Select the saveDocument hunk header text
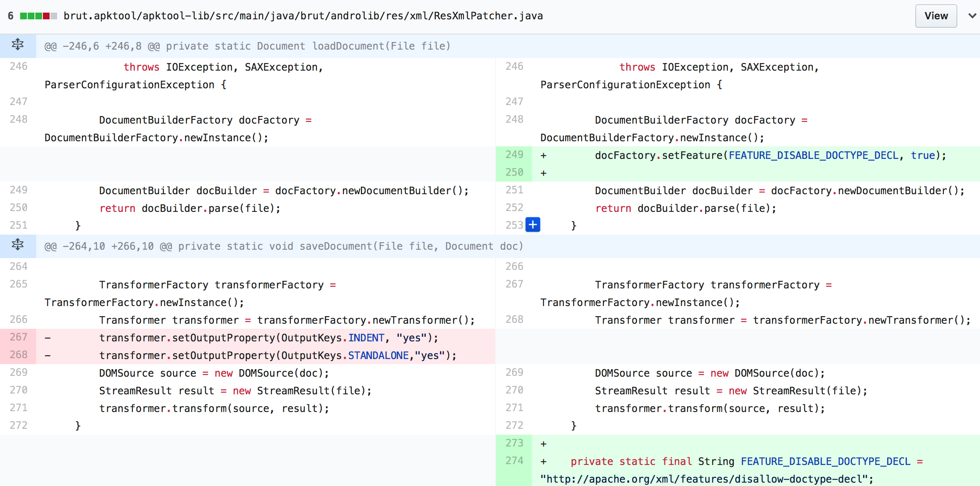The width and height of the screenshot is (980, 486). 284,246
